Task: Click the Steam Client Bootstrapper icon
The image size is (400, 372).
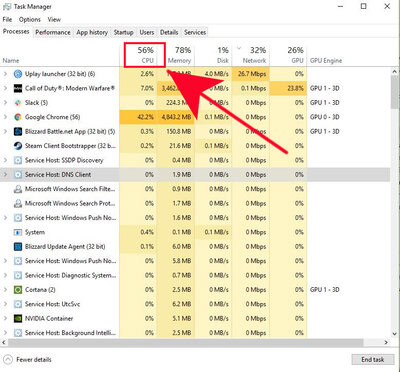Action: click(x=18, y=146)
